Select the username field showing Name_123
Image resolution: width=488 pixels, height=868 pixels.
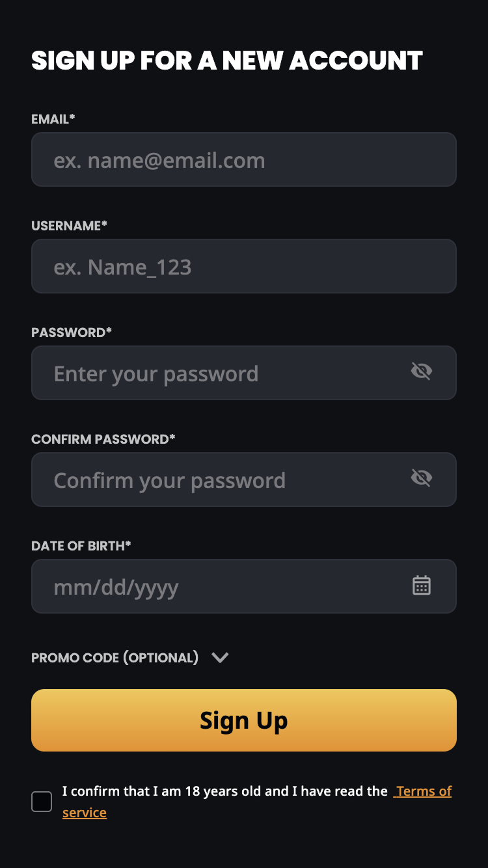click(x=244, y=266)
